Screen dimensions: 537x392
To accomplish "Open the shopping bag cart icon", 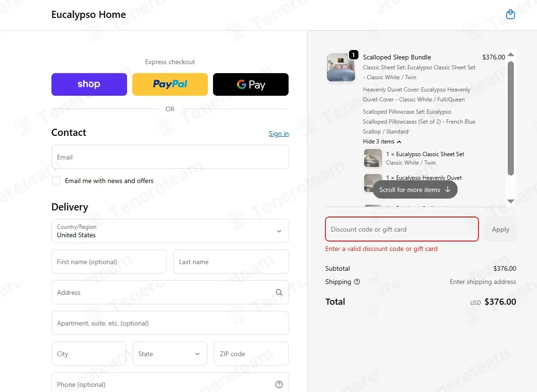I will 510,14.
